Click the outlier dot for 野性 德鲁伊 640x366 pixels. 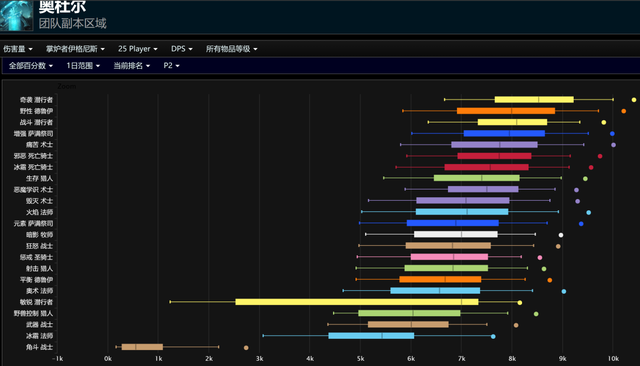[624, 111]
